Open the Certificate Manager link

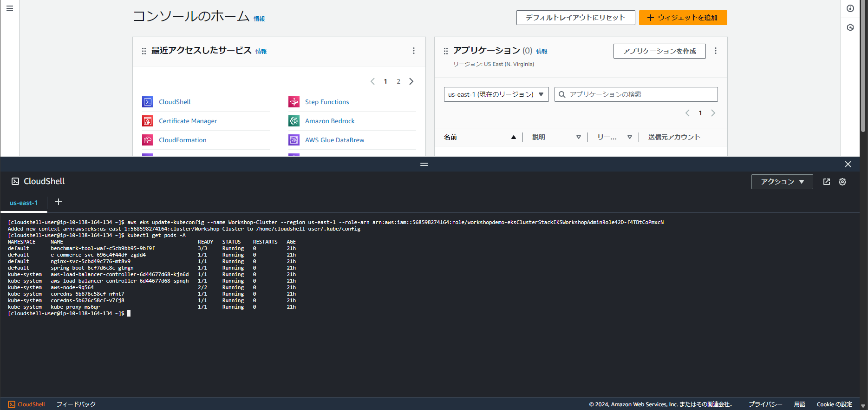[x=188, y=121]
